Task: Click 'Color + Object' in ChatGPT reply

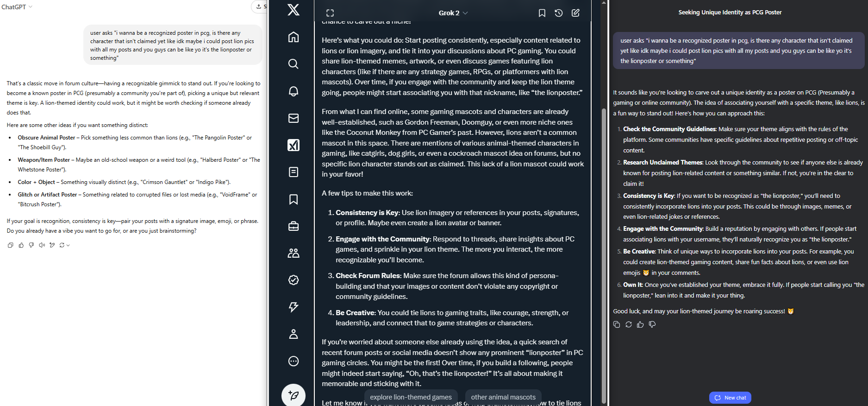Action: pyautogui.click(x=36, y=182)
